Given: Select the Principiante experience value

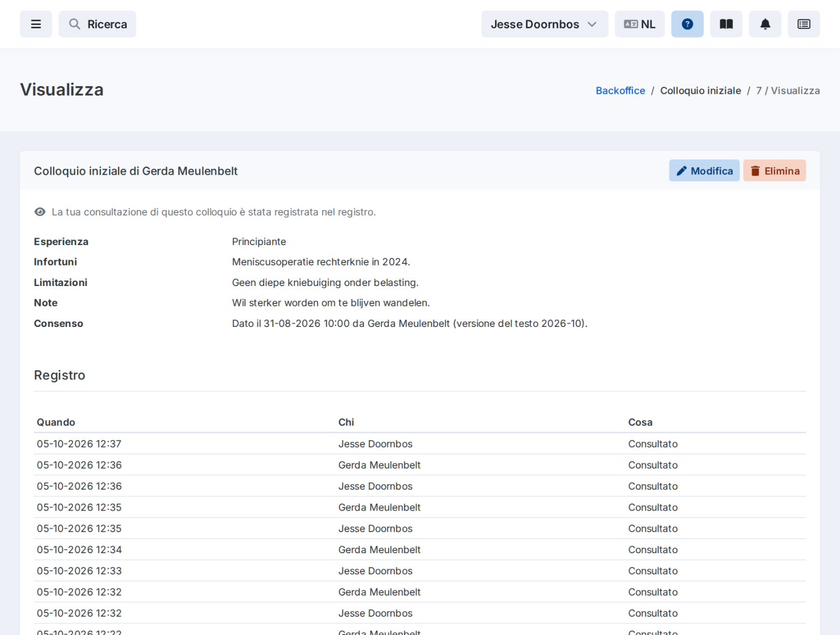Looking at the screenshot, I should click(259, 242).
